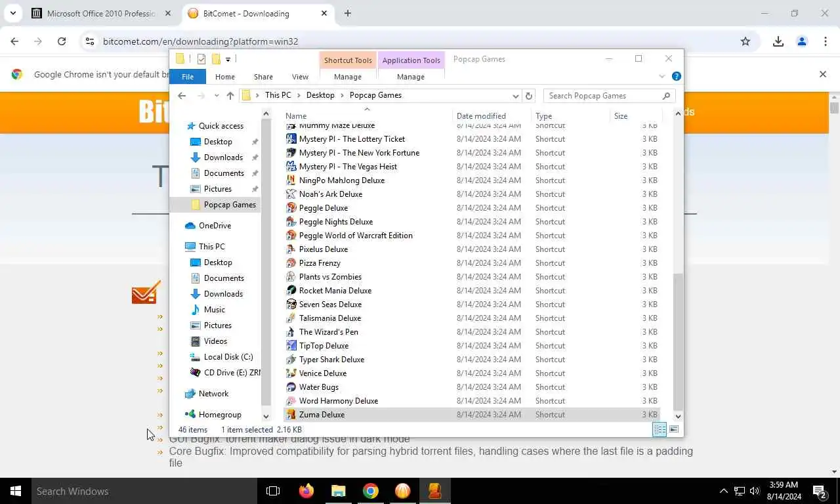This screenshot has height=504, width=840.
Task: Click the Search Popcap Games box
Action: (610, 96)
